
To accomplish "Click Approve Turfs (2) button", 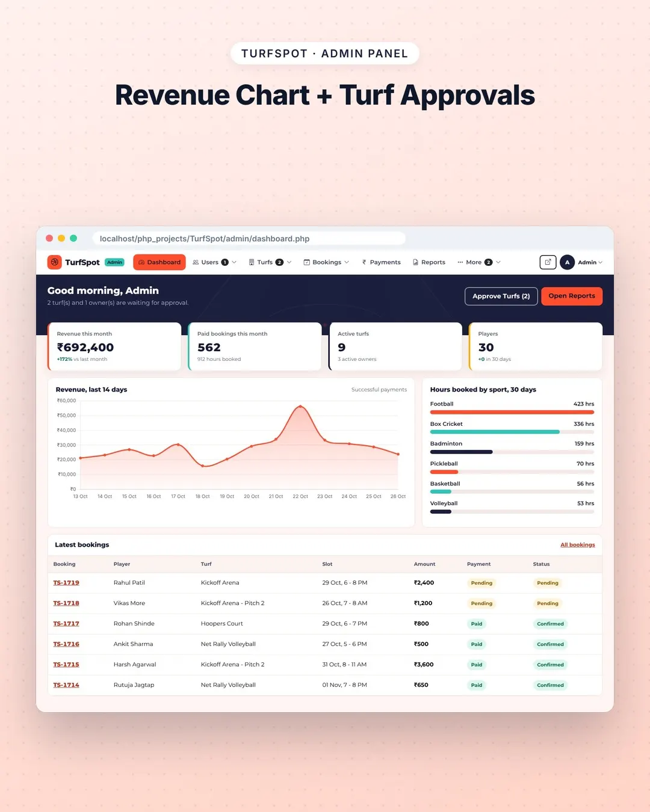I will pos(501,296).
